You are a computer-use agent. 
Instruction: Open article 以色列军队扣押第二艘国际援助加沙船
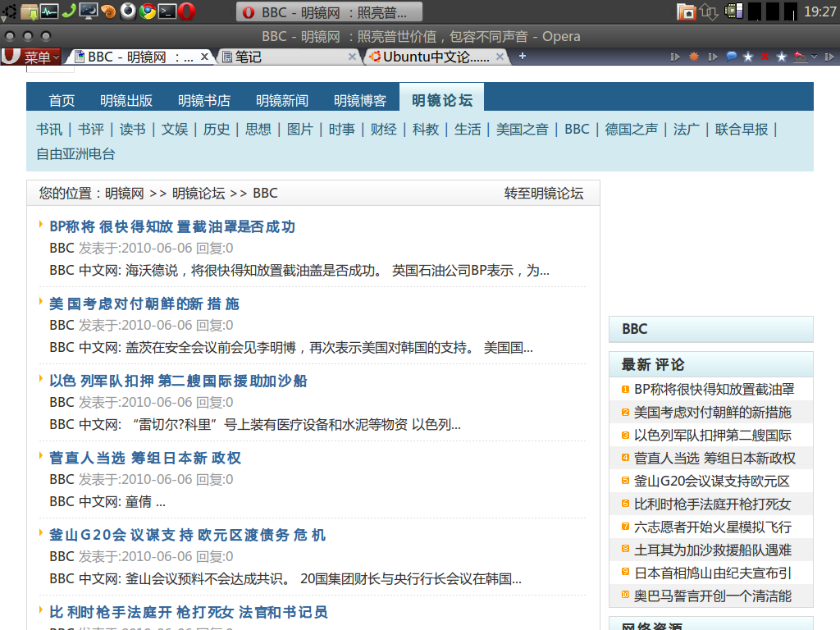pyautogui.click(x=178, y=381)
